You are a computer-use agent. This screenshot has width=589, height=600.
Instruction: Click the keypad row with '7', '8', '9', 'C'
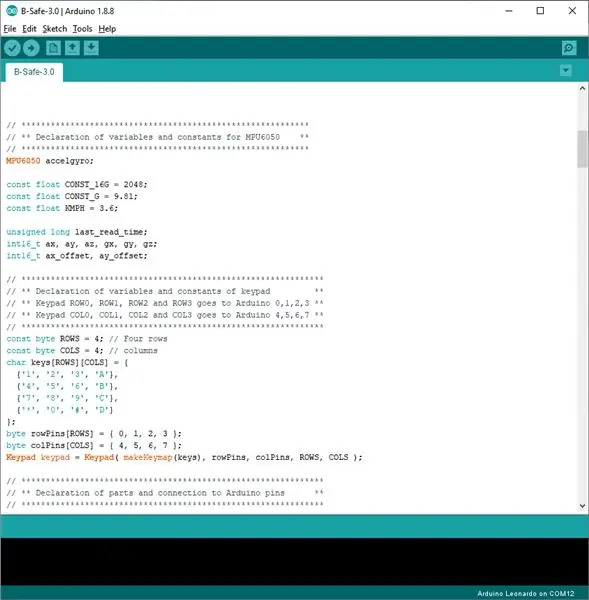(x=67, y=398)
